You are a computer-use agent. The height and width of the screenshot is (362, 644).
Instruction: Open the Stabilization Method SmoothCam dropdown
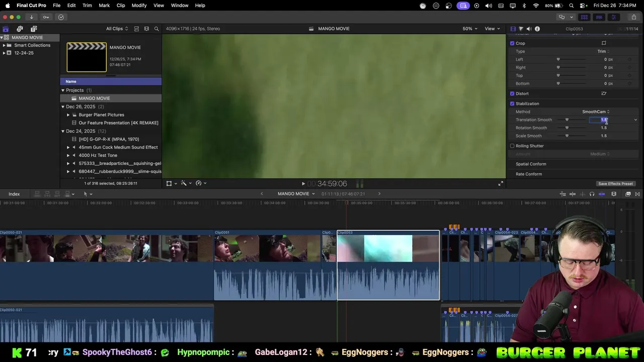pyautogui.click(x=596, y=112)
